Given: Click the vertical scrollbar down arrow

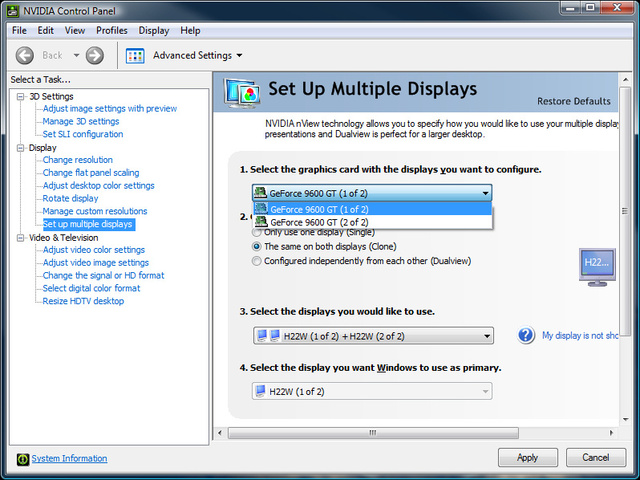Looking at the screenshot, I should [x=625, y=419].
